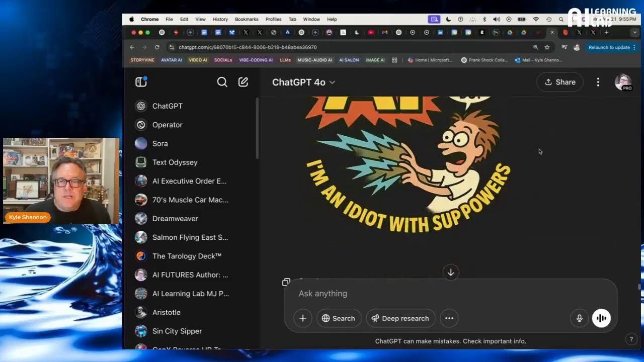Screen dimensions: 644x362
Task: Click the Ask anything message field
Action: pyautogui.click(x=450, y=294)
